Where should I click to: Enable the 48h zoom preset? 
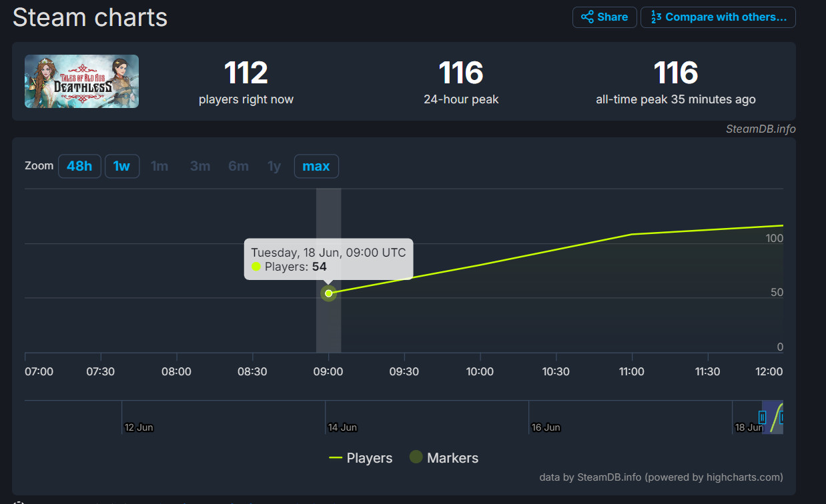[79, 166]
